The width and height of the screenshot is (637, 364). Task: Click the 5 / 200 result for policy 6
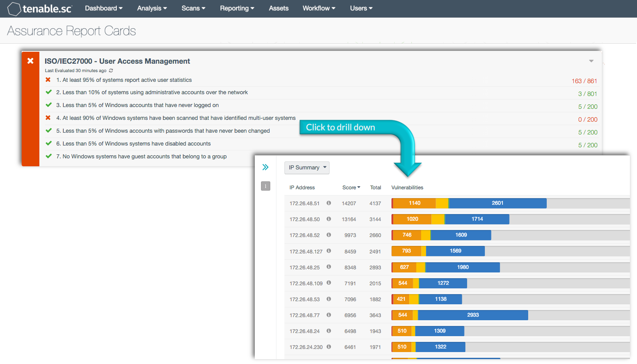coord(587,145)
